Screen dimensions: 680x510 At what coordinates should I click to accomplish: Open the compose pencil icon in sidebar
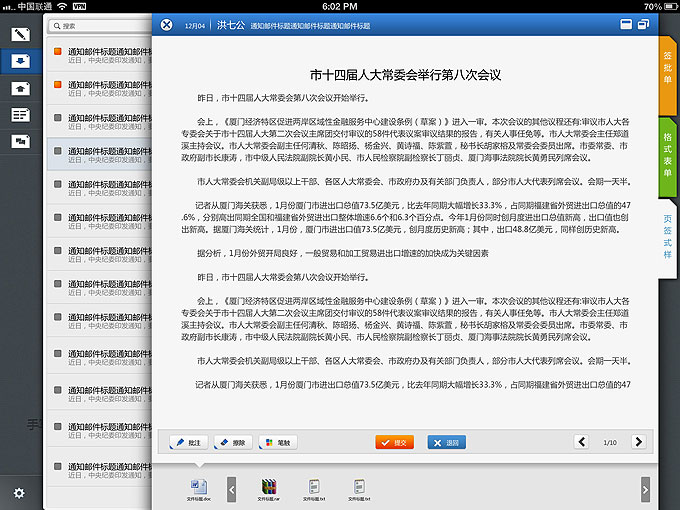20,35
